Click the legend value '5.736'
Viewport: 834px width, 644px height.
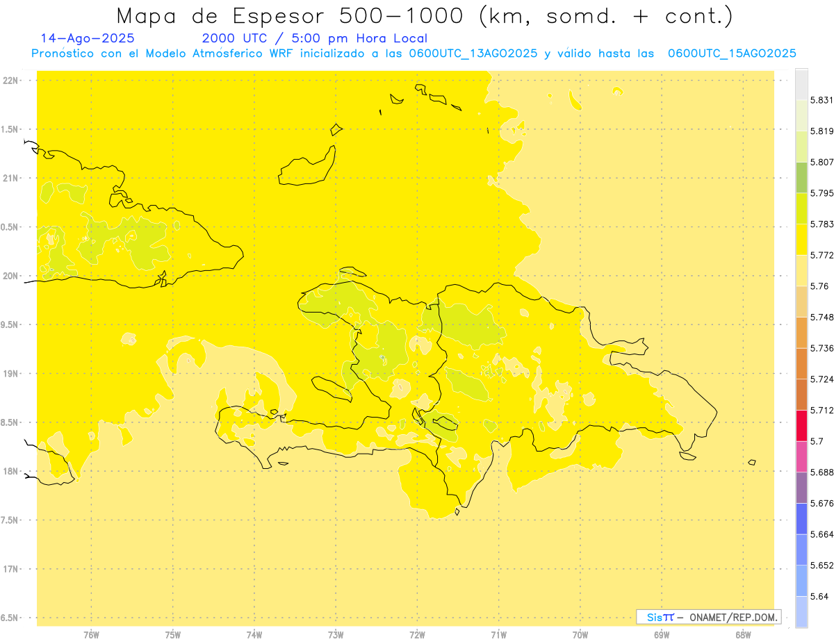pos(822,348)
